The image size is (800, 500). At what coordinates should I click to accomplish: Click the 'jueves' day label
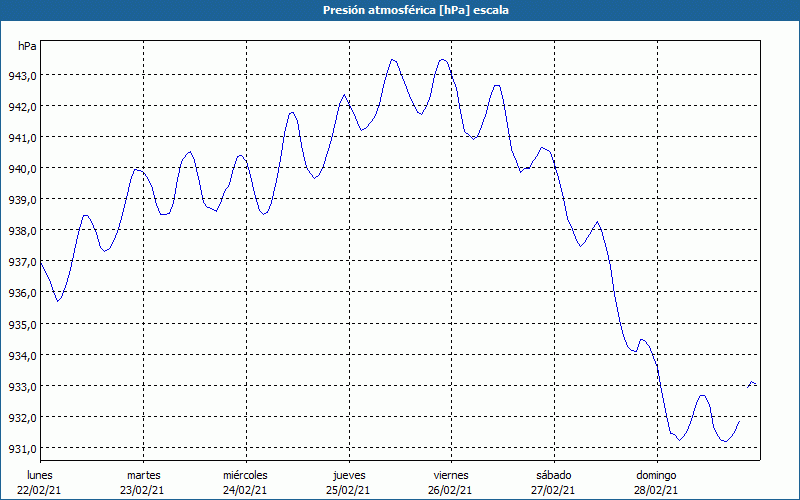[x=349, y=475]
